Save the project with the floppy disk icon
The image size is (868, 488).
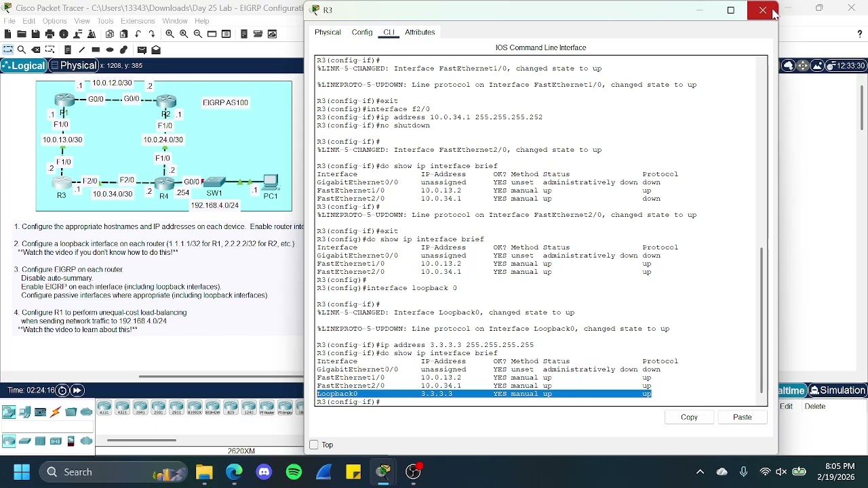36,34
